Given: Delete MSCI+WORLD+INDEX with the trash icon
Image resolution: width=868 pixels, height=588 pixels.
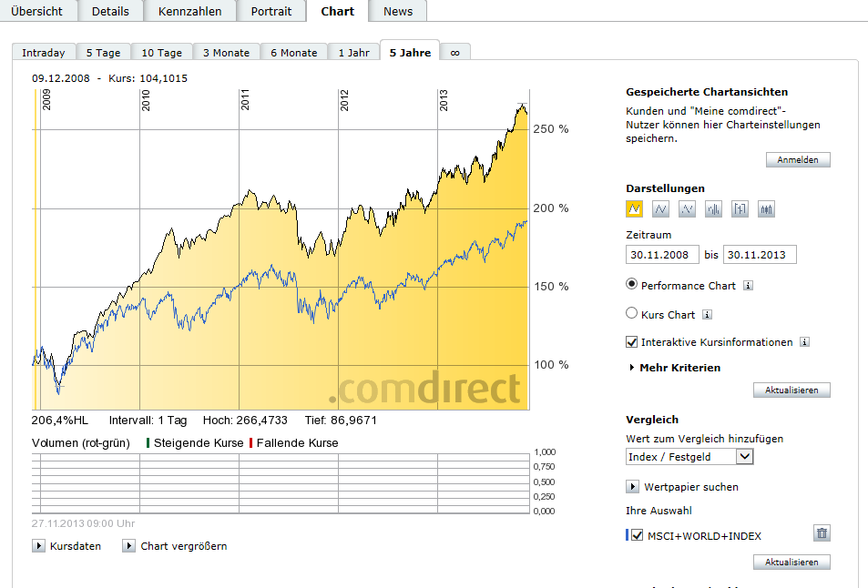Looking at the screenshot, I should tap(822, 534).
